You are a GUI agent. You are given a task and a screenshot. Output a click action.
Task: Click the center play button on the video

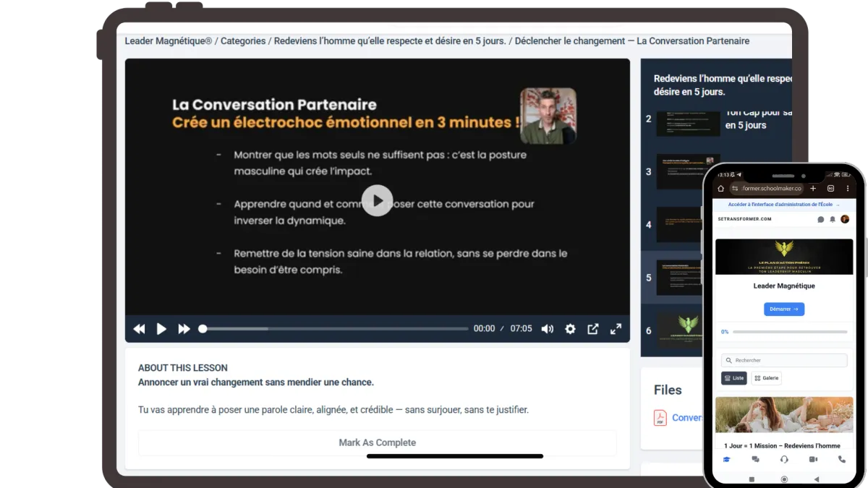point(377,201)
